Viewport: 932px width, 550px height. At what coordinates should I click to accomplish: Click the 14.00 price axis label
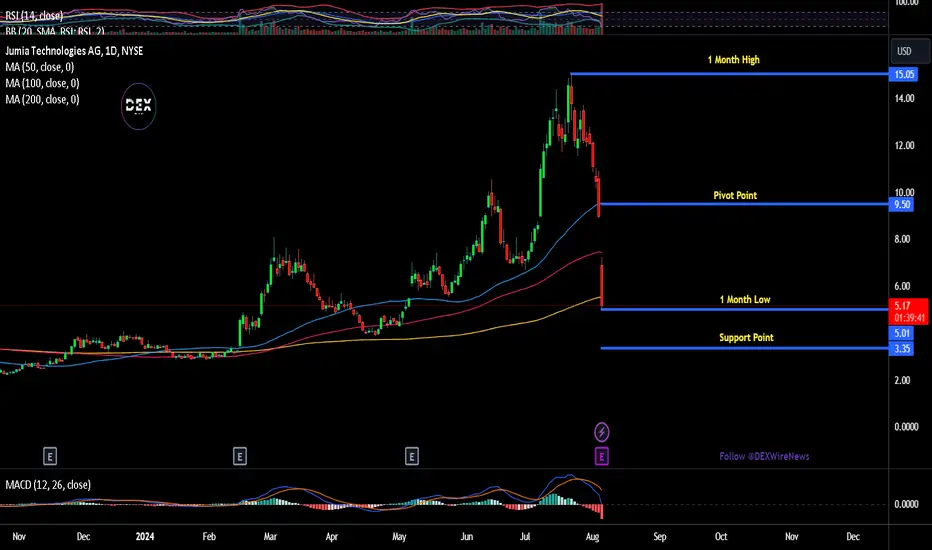[905, 98]
